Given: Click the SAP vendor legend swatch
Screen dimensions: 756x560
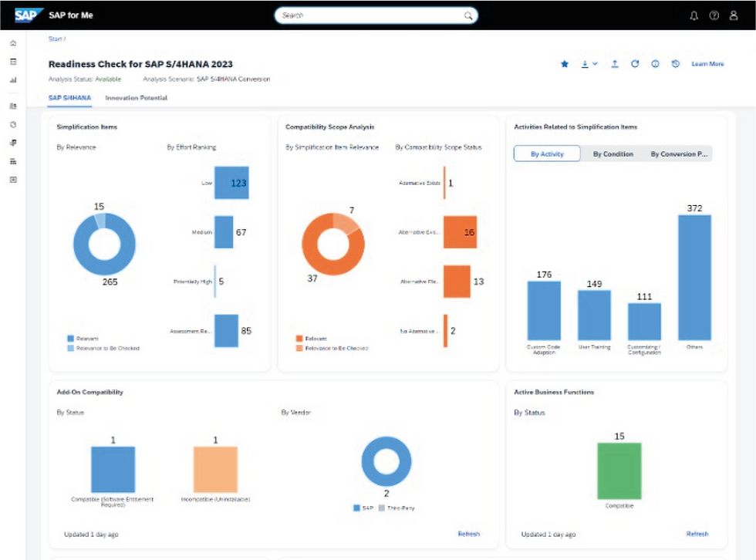Looking at the screenshot, I should click(x=356, y=508).
